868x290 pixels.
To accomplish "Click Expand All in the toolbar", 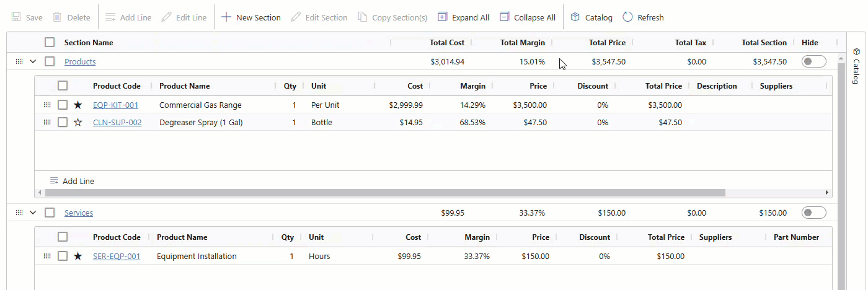I will (x=463, y=17).
